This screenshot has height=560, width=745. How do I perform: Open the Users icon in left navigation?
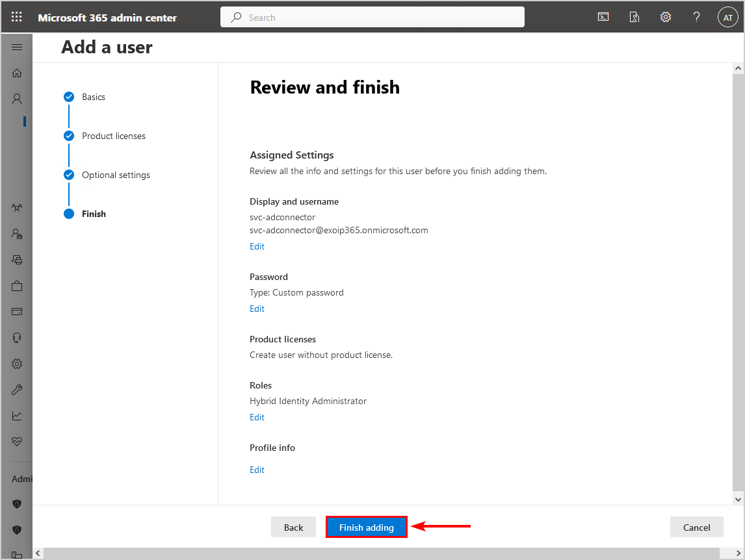click(x=17, y=99)
